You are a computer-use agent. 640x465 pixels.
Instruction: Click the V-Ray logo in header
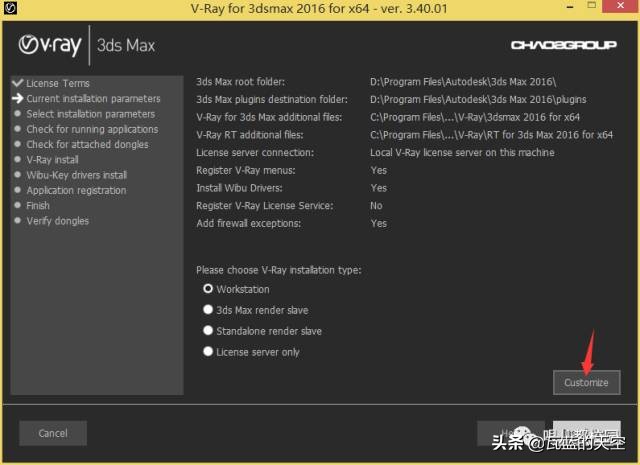50,45
